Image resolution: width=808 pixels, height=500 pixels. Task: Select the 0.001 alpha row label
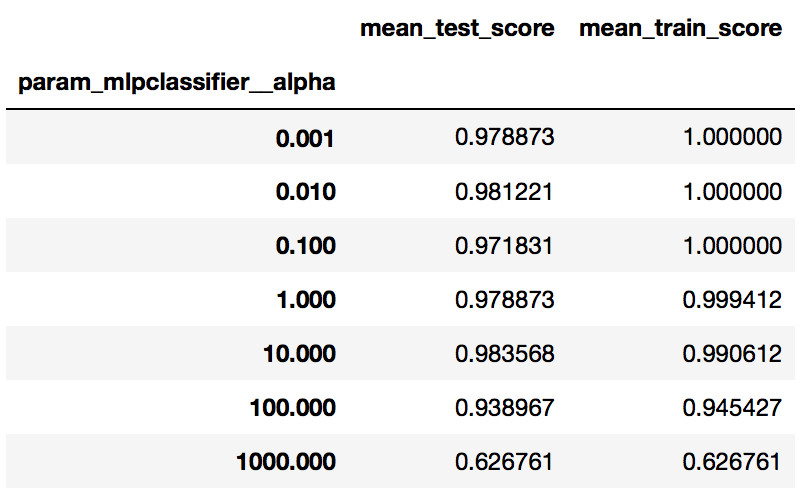pos(305,137)
